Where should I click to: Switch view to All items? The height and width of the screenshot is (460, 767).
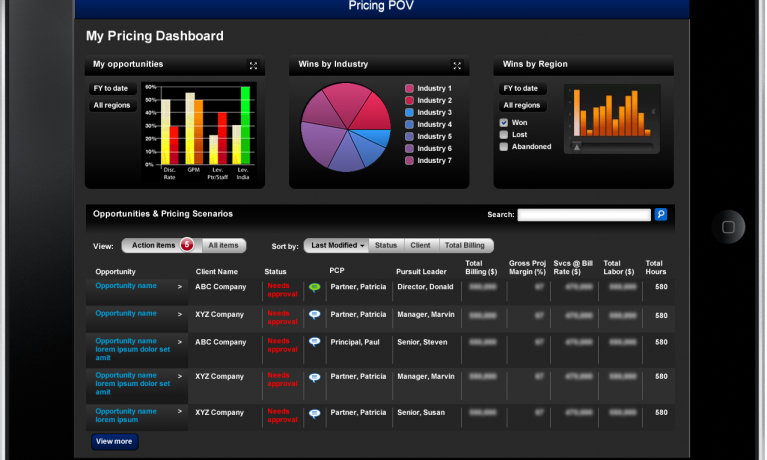224,245
